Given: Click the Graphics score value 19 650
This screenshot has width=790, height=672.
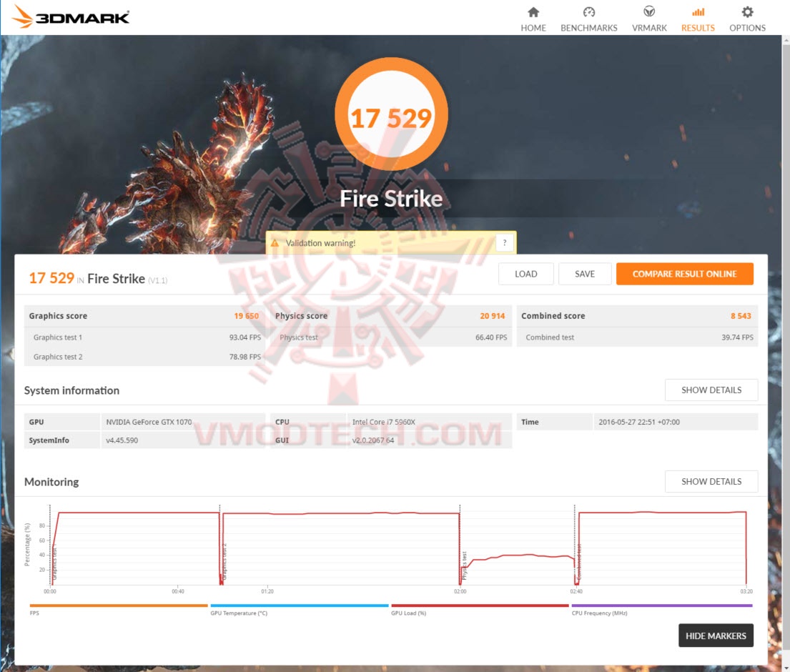Looking at the screenshot, I should (246, 316).
